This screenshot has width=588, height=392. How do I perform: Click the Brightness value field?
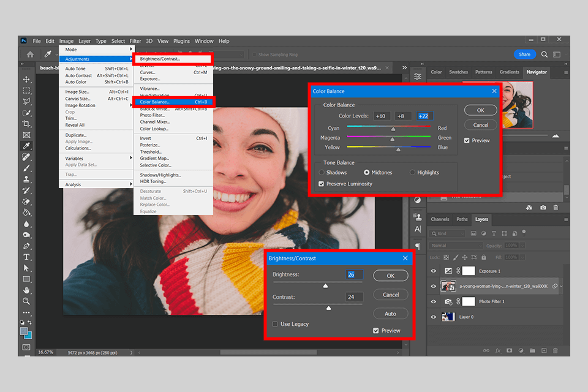pos(354,274)
